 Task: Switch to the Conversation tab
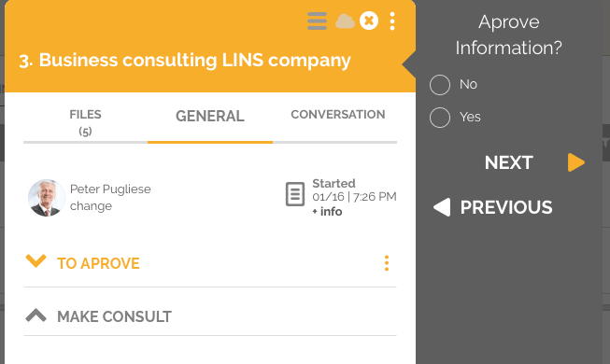tap(338, 114)
